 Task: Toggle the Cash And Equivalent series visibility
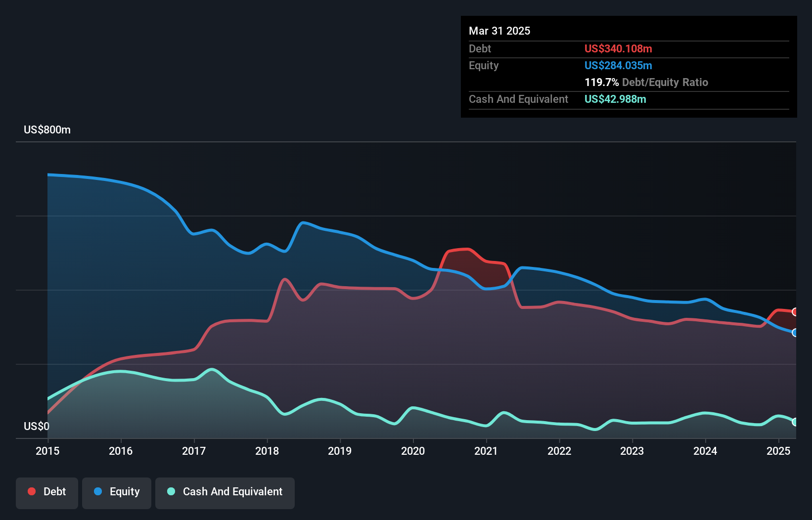click(x=225, y=492)
